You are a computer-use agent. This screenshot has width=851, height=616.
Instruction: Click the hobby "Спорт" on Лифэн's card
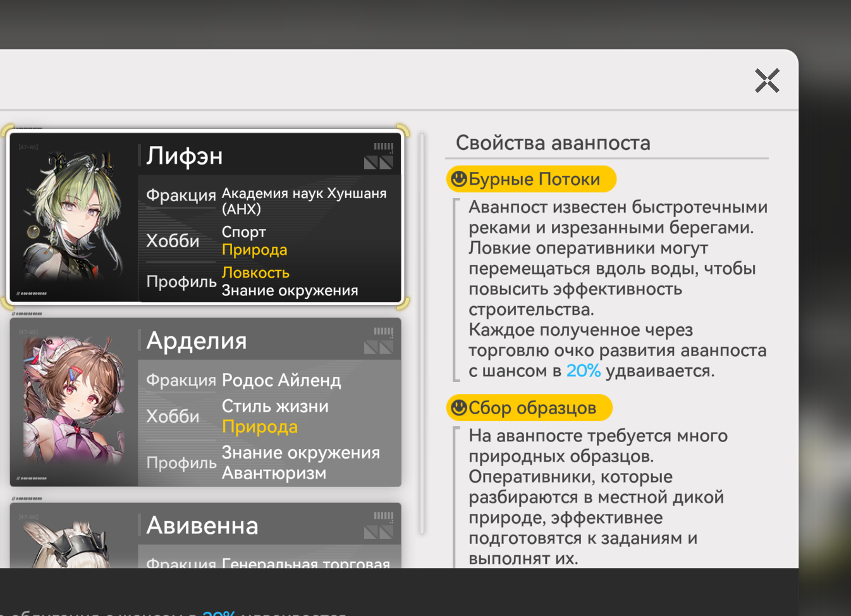click(x=244, y=232)
